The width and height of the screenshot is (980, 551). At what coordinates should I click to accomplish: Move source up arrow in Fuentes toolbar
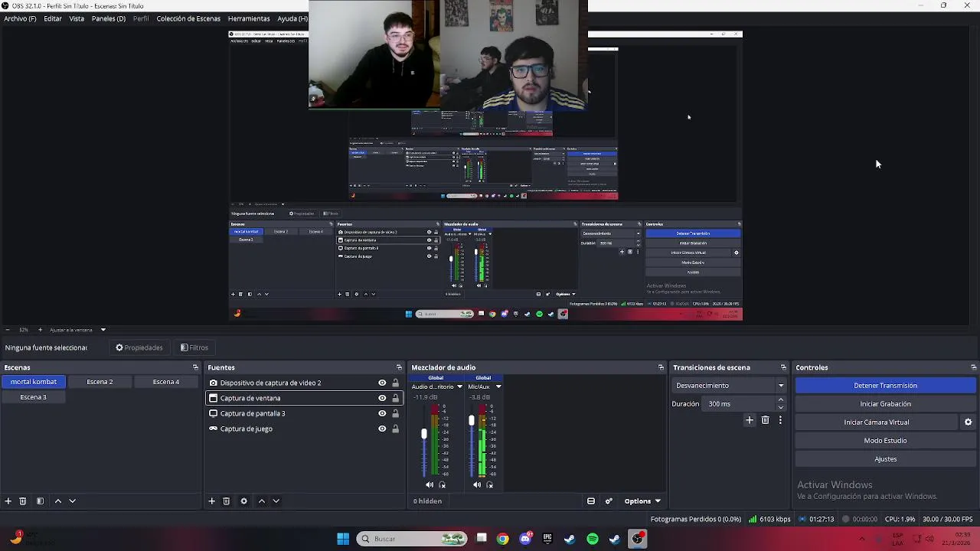261,501
